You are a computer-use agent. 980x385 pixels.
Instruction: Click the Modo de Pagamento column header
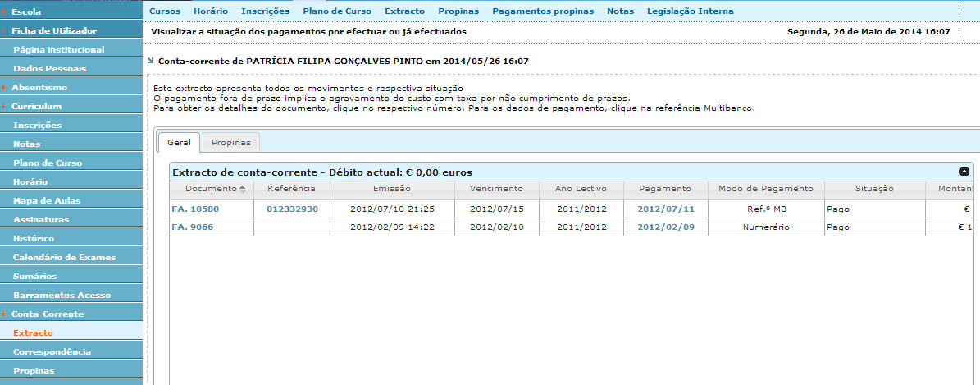point(766,189)
